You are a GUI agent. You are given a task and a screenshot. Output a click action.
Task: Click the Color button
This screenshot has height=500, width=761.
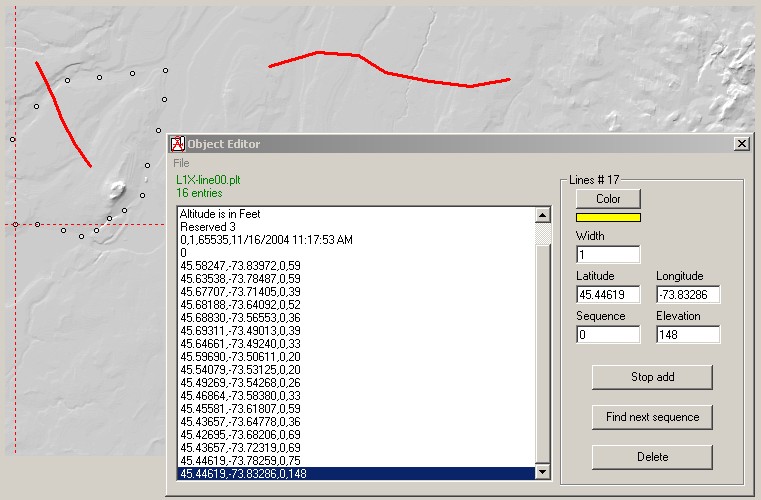pos(608,199)
